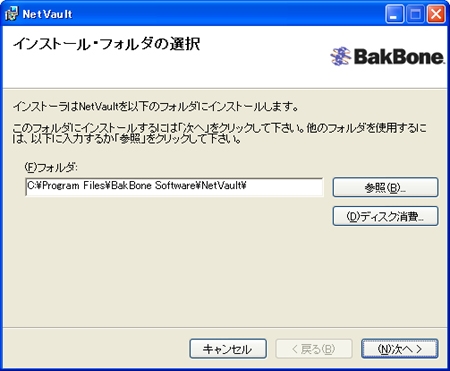The image size is (450, 371).
Task: Minimize the NetVault installer window
Action: 394,14
